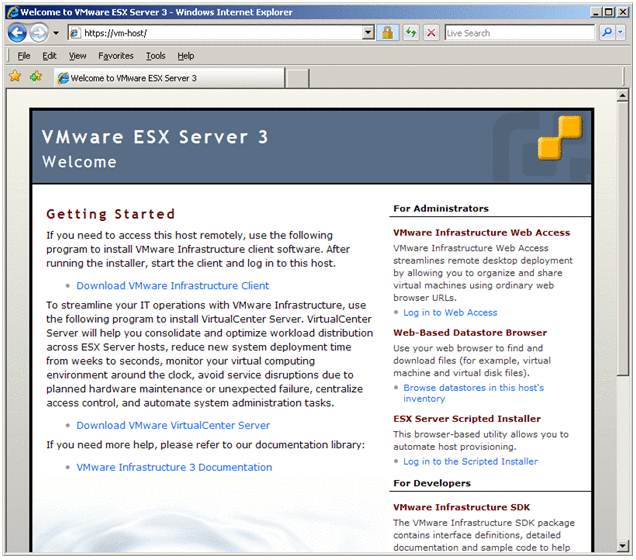Click the VMware yellow boxes logo
Screen dimensions: 636x560
point(560,137)
